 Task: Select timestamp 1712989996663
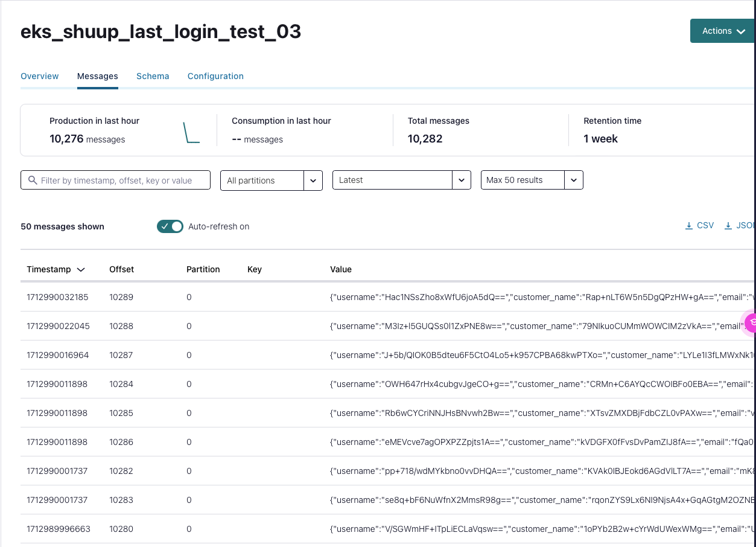point(59,529)
